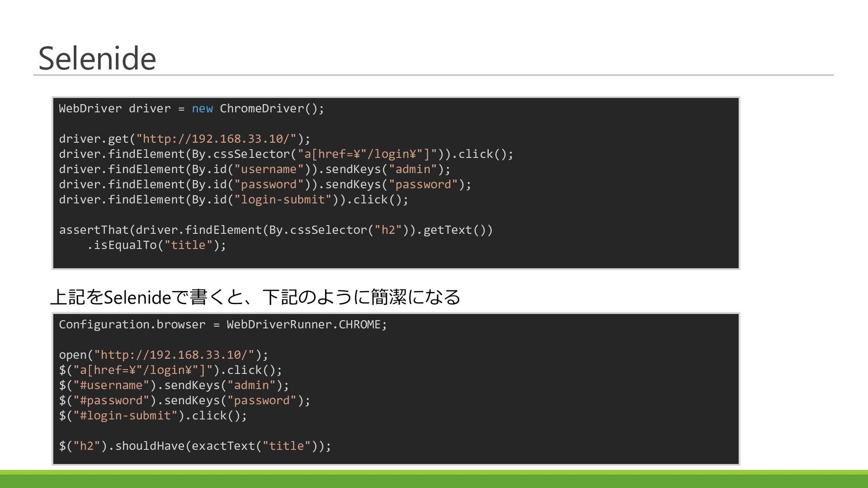Screen dimensions: 868x488
Task: Click the "admin" string in first code block
Action: tap(413, 169)
